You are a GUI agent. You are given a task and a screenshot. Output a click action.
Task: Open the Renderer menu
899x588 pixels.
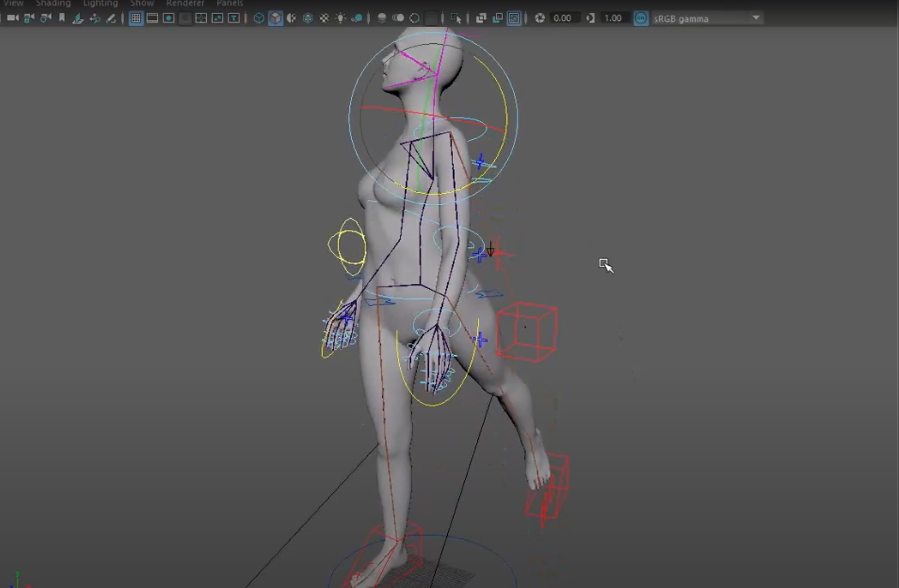click(185, 3)
